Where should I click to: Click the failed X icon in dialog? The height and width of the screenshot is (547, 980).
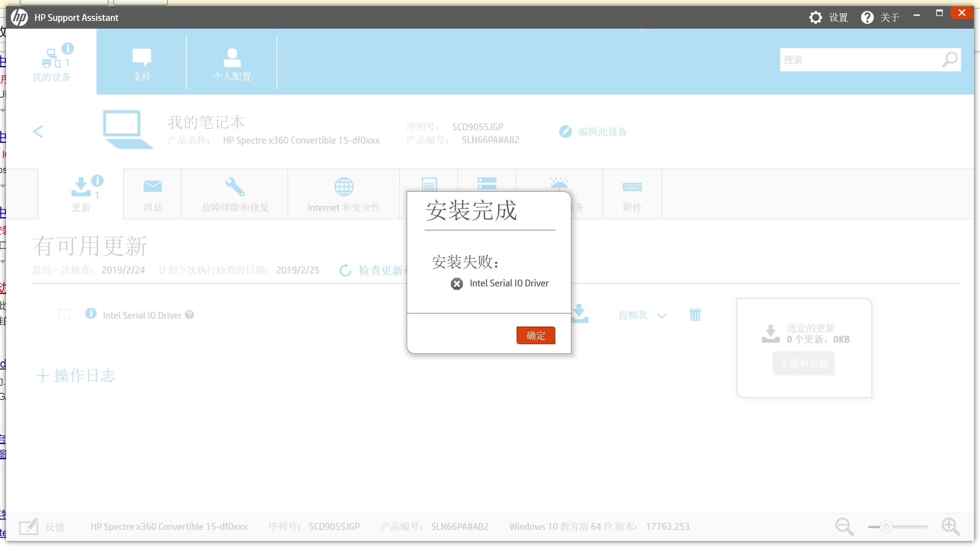coord(457,284)
